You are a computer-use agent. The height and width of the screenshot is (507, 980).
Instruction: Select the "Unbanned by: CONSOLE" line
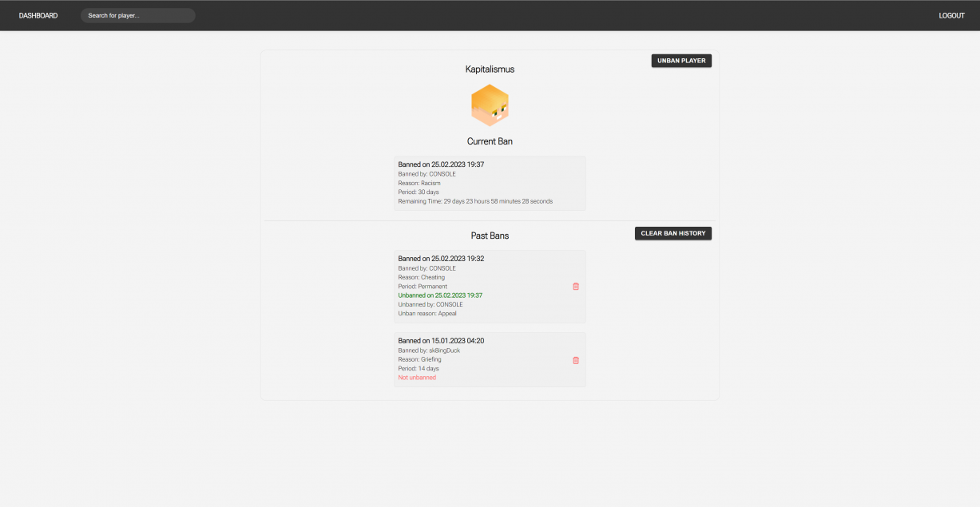[x=430, y=304]
